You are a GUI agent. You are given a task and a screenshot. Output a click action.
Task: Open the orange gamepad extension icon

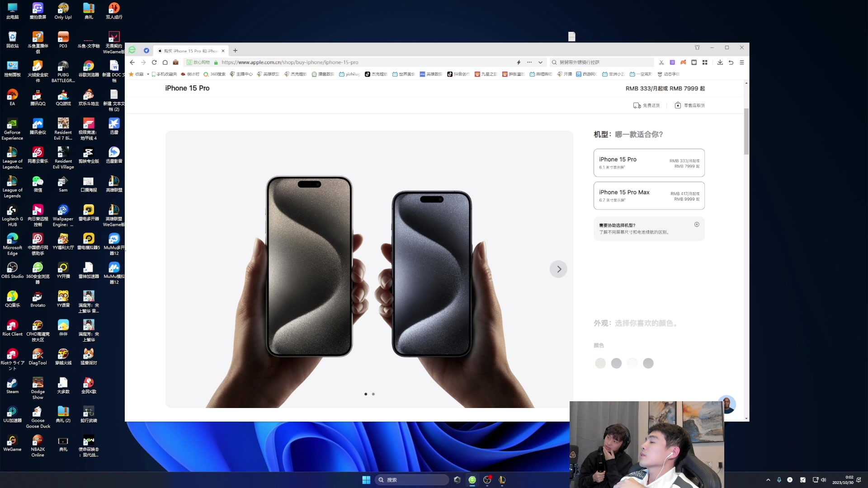[683, 62]
